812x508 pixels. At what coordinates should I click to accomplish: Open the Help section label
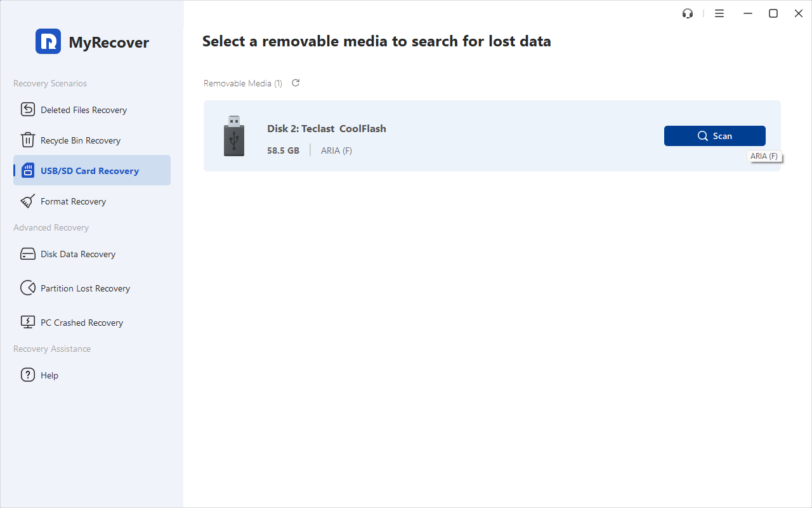point(49,375)
